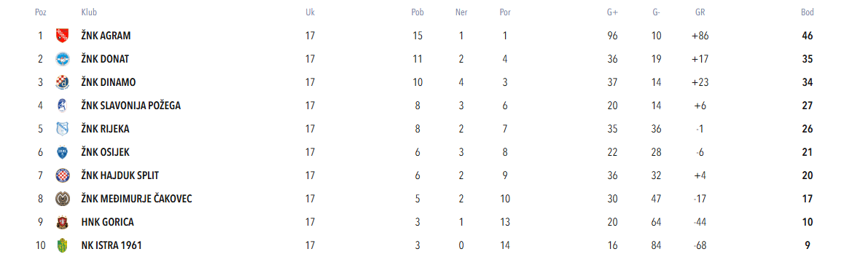
Task: Click the Pob wins column header
Action: point(418,12)
